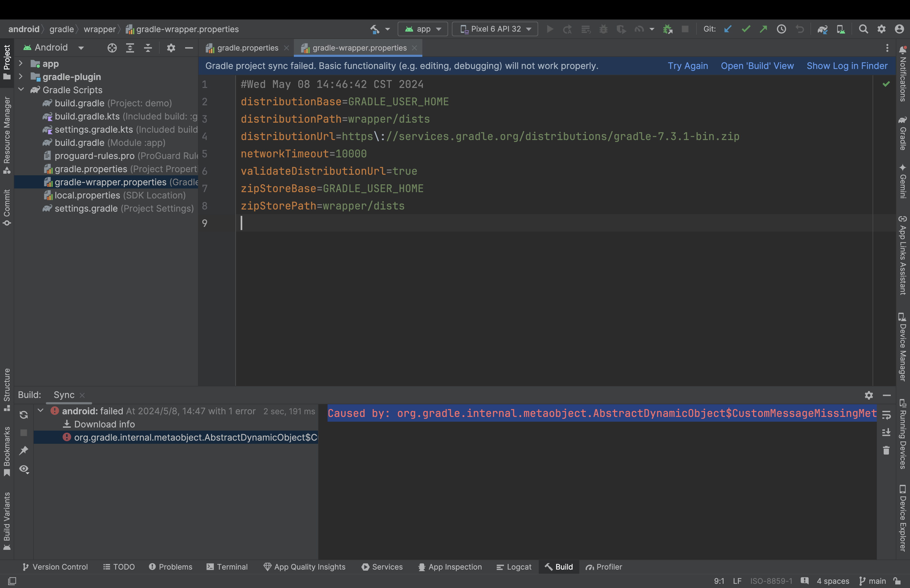Click Sync Project with Gradle Files icon

point(822,29)
